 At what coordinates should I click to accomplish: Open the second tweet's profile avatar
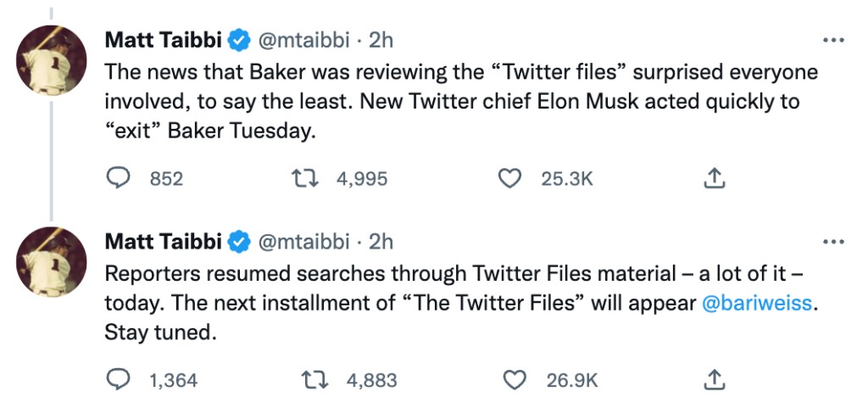coord(52,261)
